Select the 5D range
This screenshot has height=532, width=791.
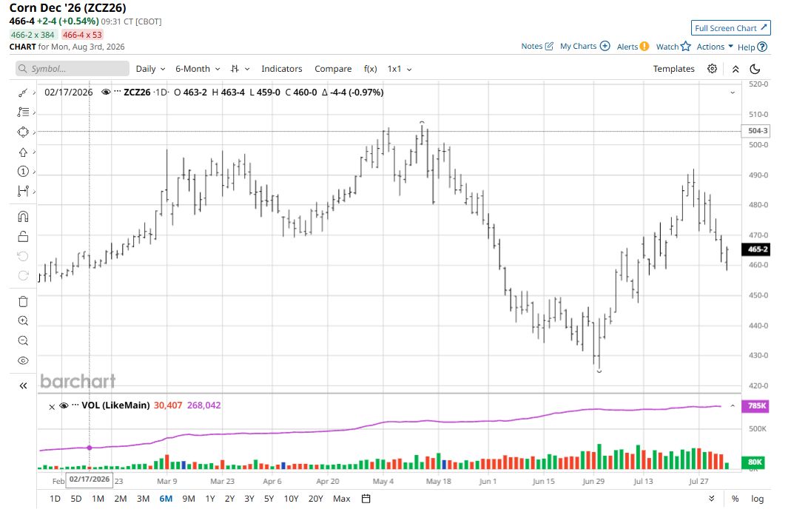[75, 499]
